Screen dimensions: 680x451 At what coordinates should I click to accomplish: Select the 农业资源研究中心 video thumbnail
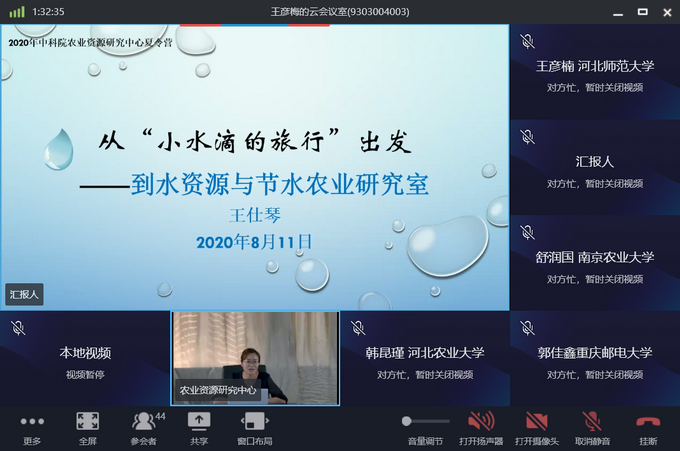click(255, 358)
